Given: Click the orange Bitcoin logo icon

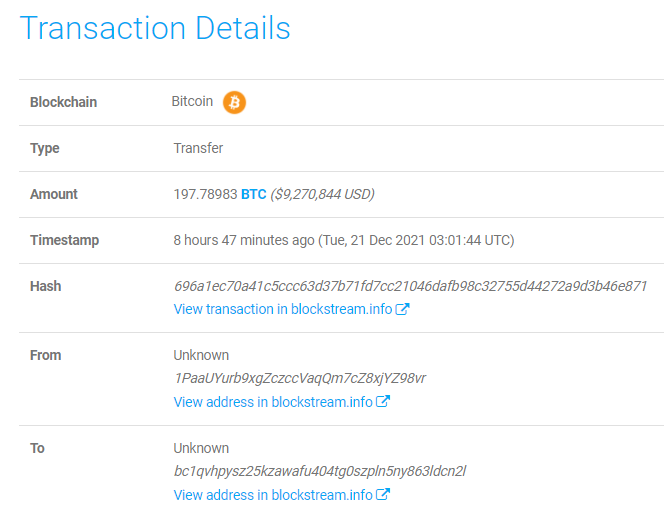Looking at the screenshot, I should [234, 102].
